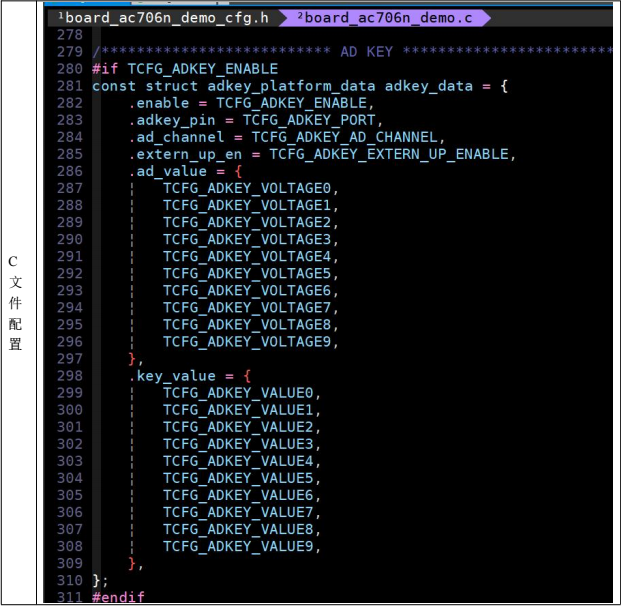This screenshot has width=621, height=606.
Task: Click adkey_platform_data struct declaration line
Action: click(300, 86)
